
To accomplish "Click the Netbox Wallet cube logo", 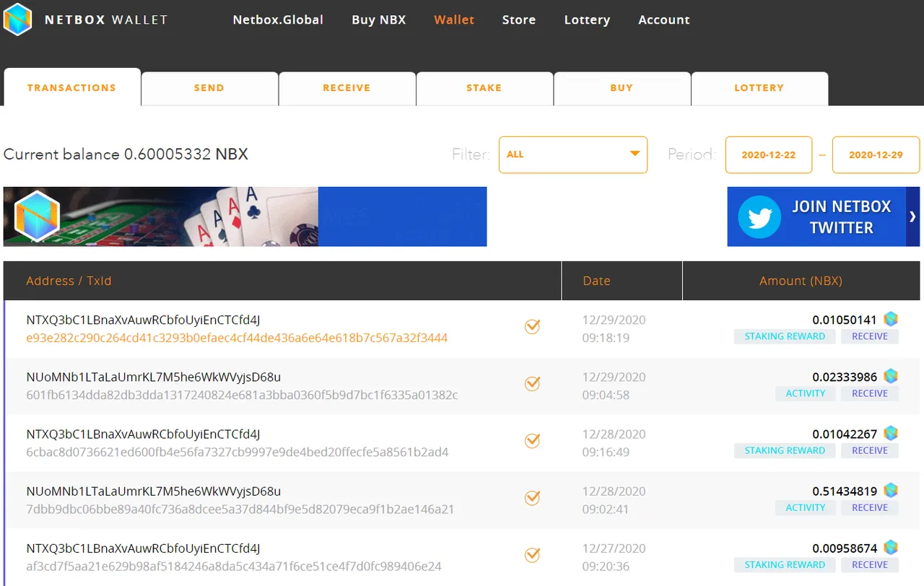I will tap(17, 19).
